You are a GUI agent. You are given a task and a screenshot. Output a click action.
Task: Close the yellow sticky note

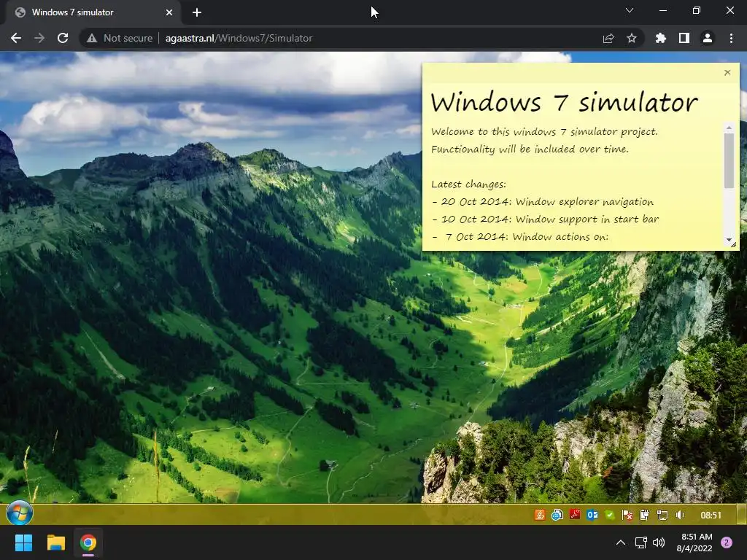point(727,72)
